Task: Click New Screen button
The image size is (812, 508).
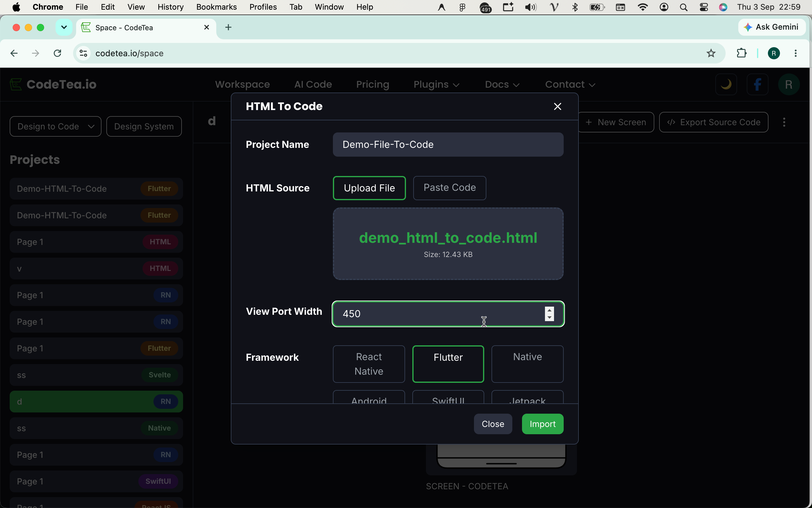Action: tap(616, 122)
